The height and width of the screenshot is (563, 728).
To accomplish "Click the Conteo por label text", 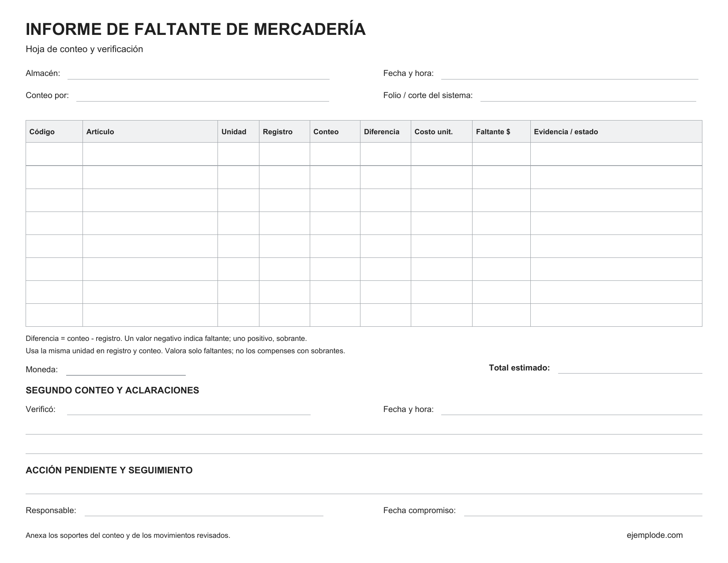I will click(47, 95).
